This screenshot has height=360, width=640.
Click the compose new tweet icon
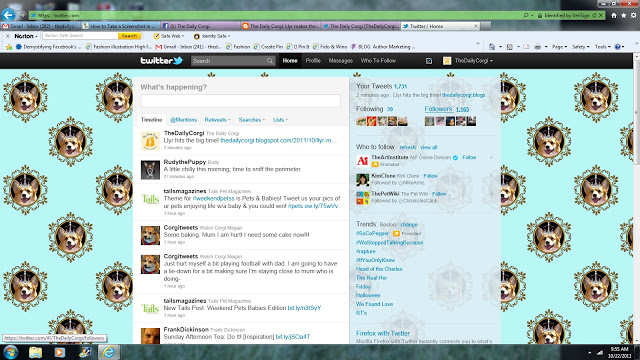point(429,61)
